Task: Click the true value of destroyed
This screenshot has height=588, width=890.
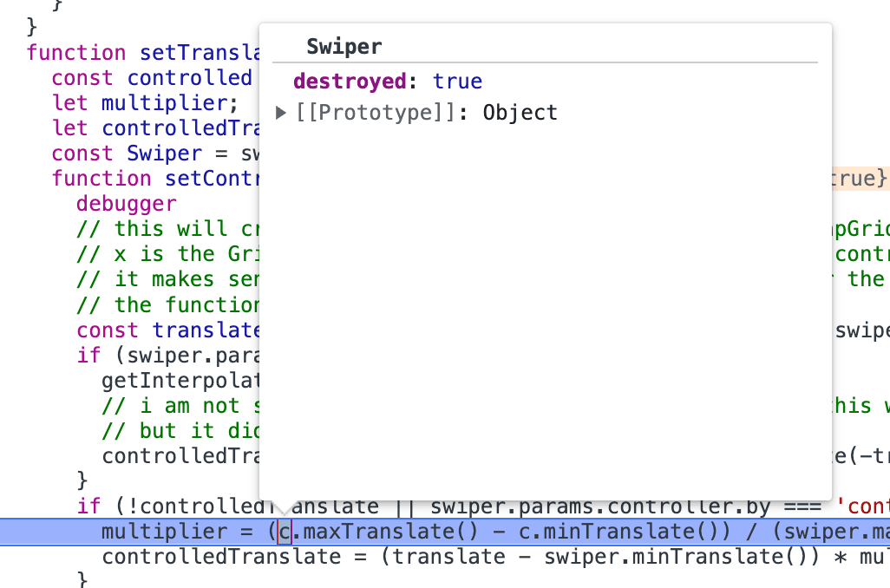Action: pyautogui.click(x=457, y=82)
